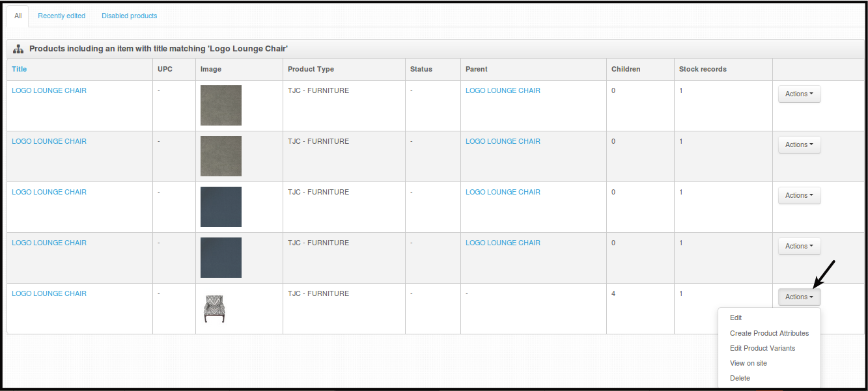This screenshot has height=391, width=868.
Task: Click the Stock records column header
Action: (x=703, y=69)
